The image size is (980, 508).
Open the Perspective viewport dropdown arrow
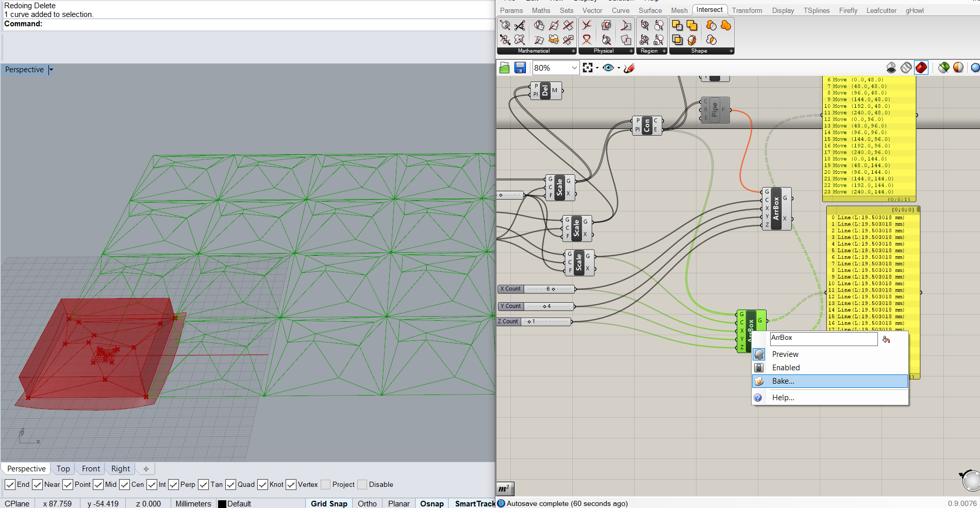coord(51,70)
